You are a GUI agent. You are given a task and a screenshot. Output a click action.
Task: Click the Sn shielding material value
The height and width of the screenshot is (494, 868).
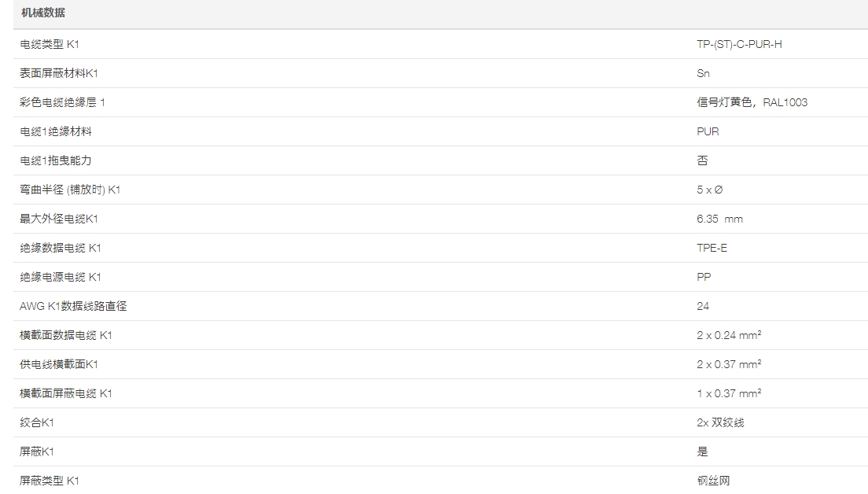(703, 73)
